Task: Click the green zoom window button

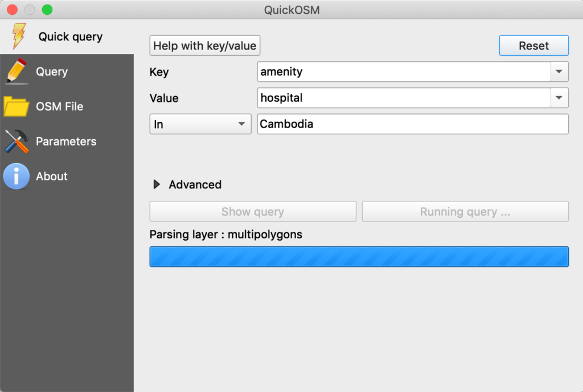Action: [x=47, y=9]
